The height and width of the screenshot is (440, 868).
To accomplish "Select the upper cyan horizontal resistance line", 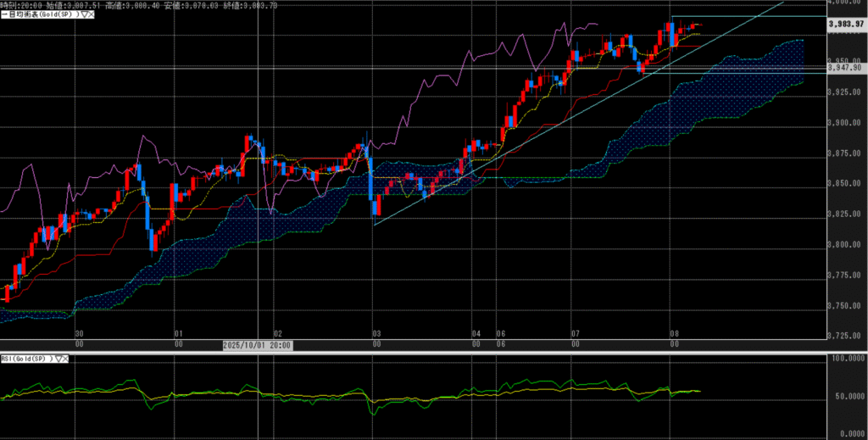I will point(746,17).
